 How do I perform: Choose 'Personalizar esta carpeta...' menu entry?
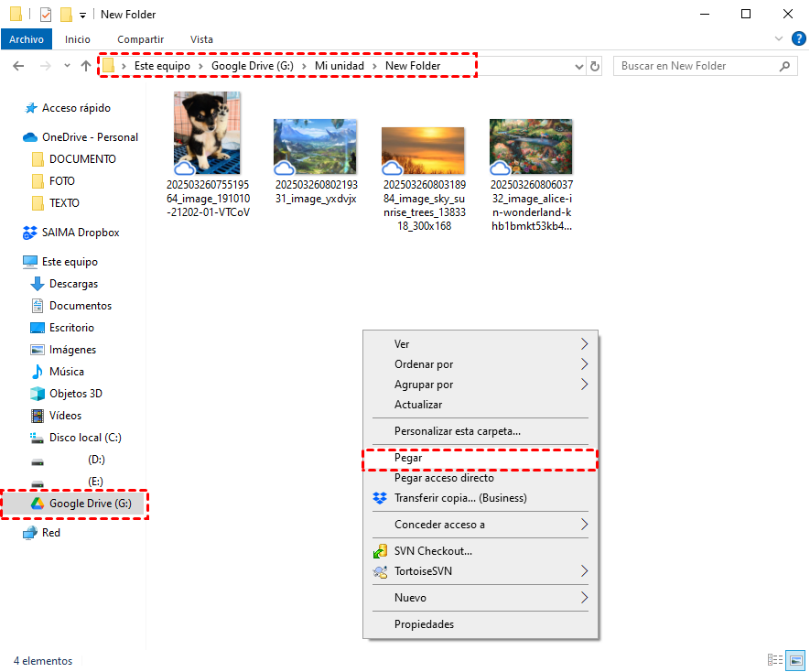point(481,431)
